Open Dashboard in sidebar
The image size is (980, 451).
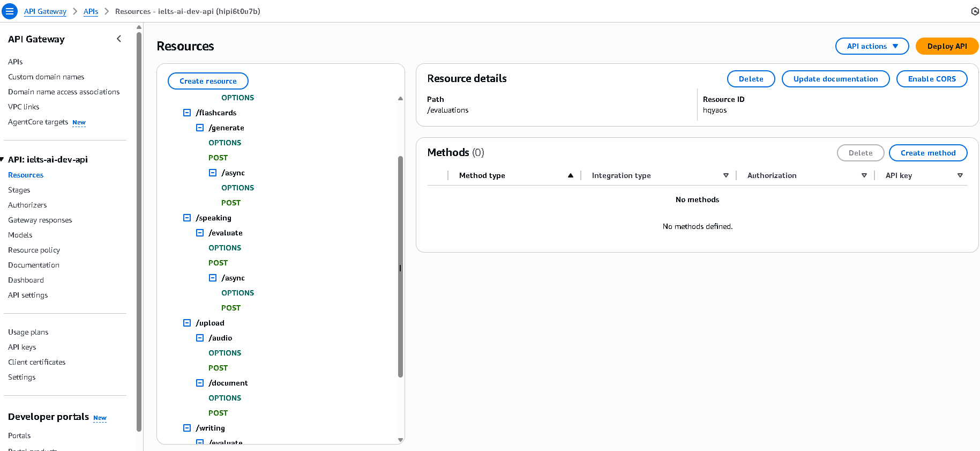click(x=26, y=280)
